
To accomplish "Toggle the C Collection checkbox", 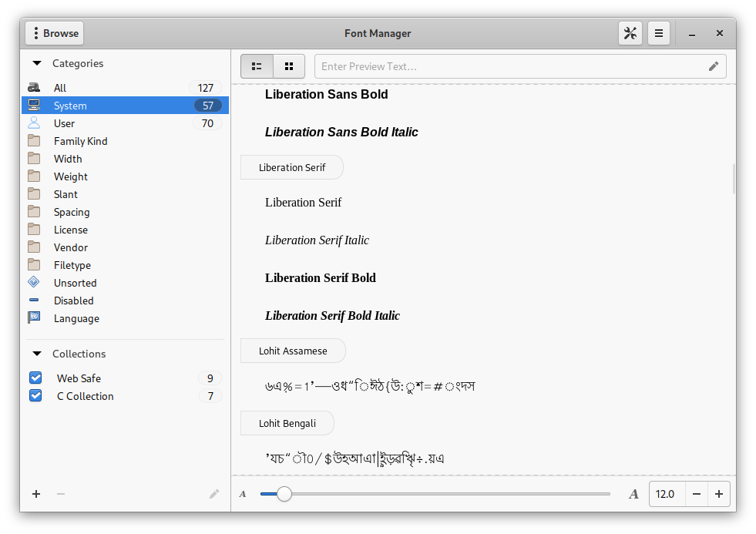I will tap(35, 396).
